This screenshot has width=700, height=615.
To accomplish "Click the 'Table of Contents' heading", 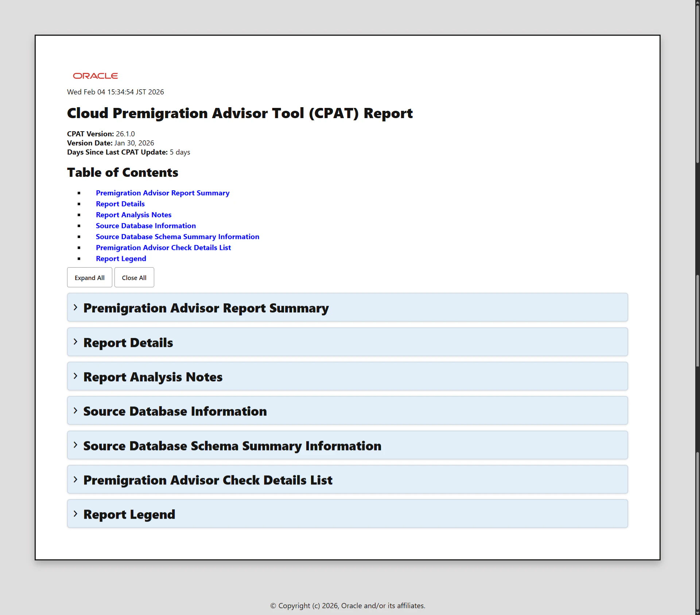I will [122, 172].
